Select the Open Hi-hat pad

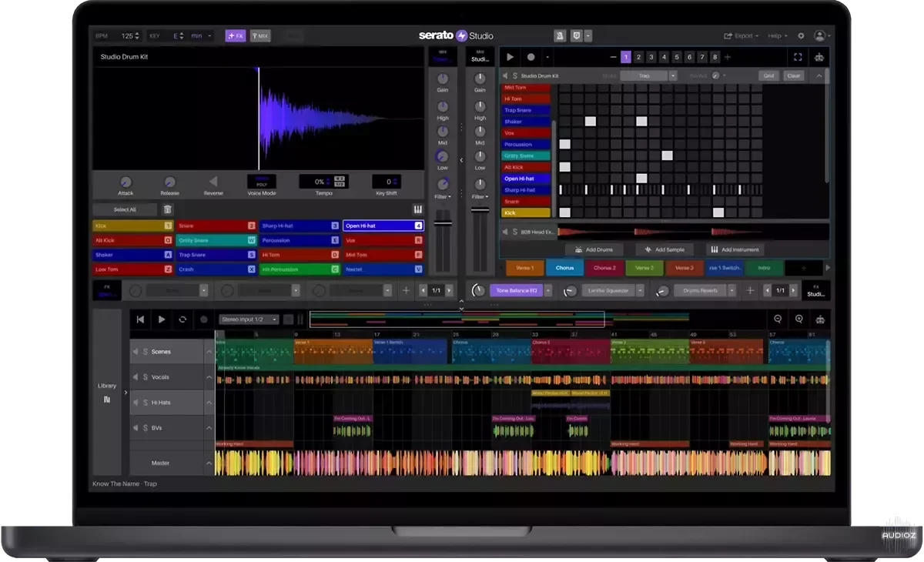[383, 226]
